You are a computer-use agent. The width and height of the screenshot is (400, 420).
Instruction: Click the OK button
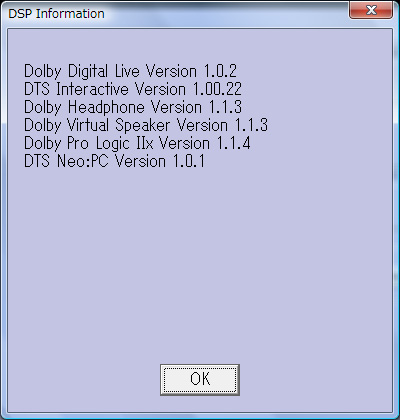pos(200,380)
